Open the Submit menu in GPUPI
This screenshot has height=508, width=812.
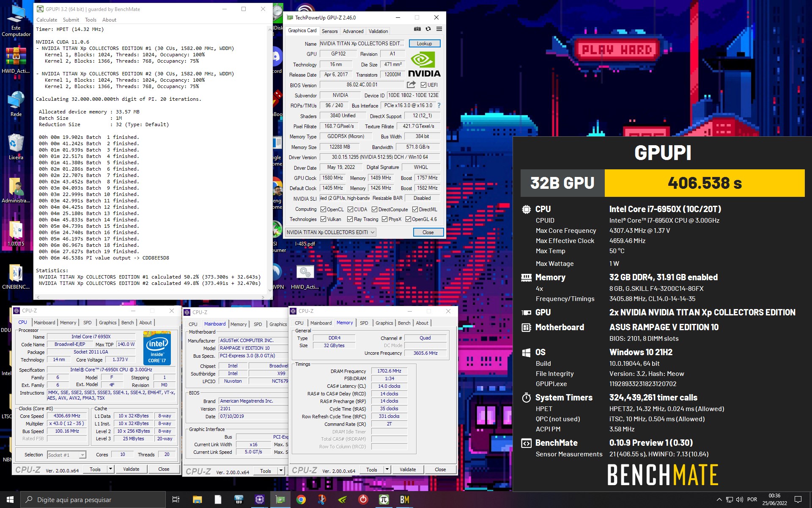pyautogui.click(x=71, y=20)
